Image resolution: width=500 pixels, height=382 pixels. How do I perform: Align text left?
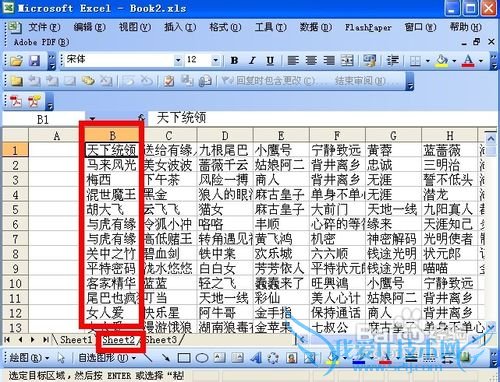pos(293,61)
